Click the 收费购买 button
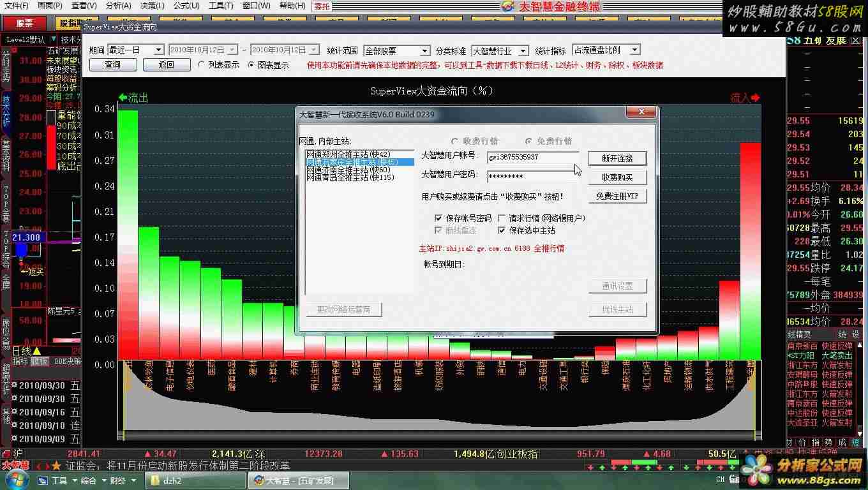 pos(617,177)
